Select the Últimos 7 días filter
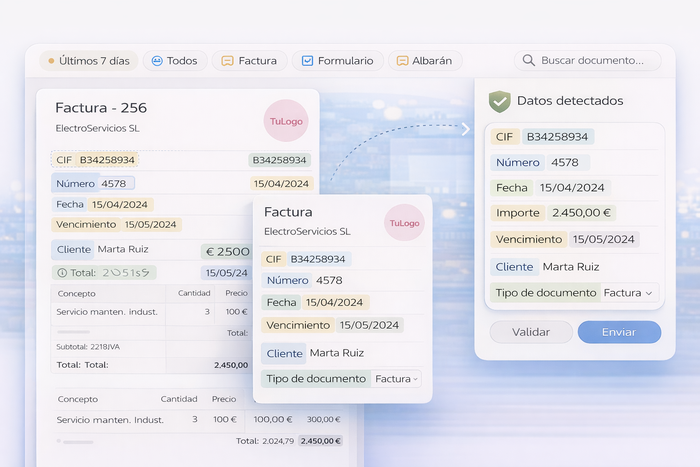The height and width of the screenshot is (467, 700). [89, 61]
